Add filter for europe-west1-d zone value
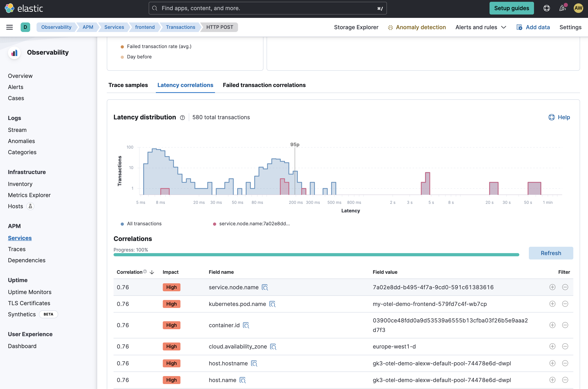The height and width of the screenshot is (389, 588). 552,346
